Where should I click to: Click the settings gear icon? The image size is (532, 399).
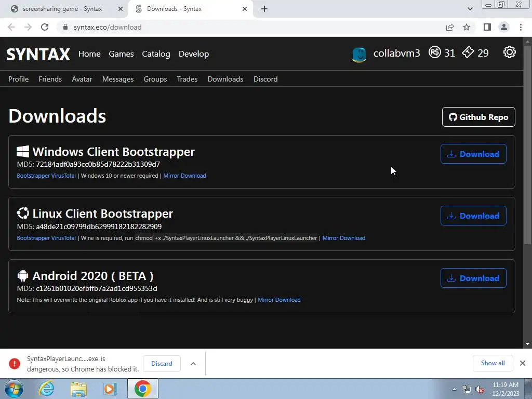pos(509,52)
